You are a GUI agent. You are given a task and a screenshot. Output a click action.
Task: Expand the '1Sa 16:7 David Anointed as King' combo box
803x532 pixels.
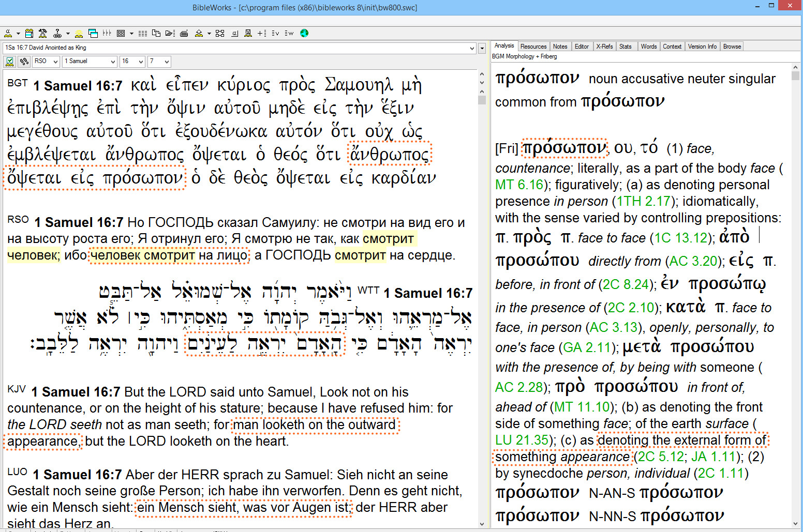pyautogui.click(x=472, y=48)
